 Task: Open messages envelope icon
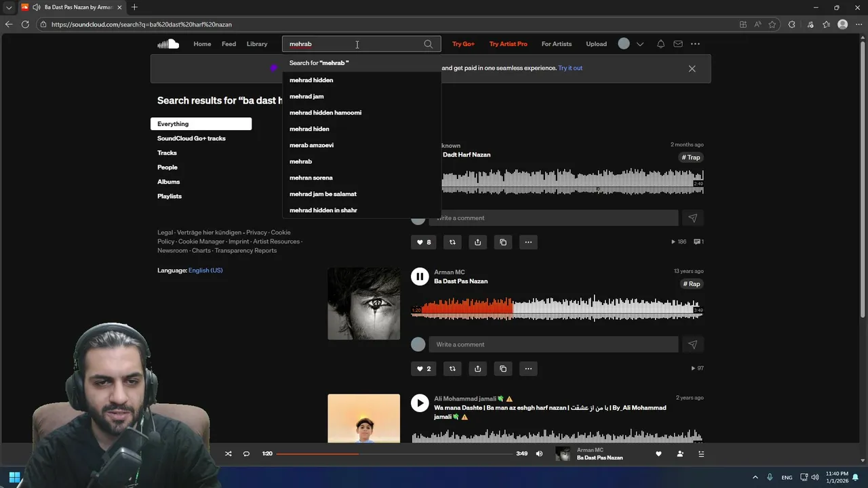(678, 44)
